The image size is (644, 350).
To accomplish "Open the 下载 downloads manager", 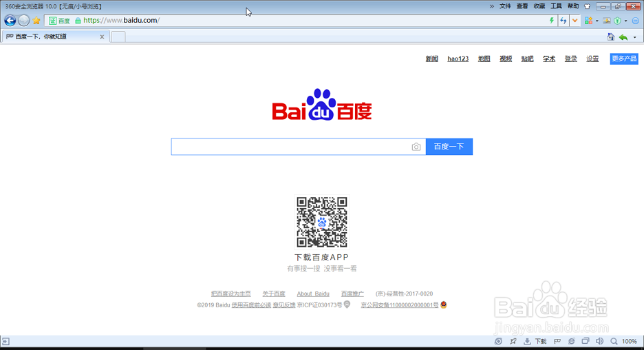I will point(535,341).
